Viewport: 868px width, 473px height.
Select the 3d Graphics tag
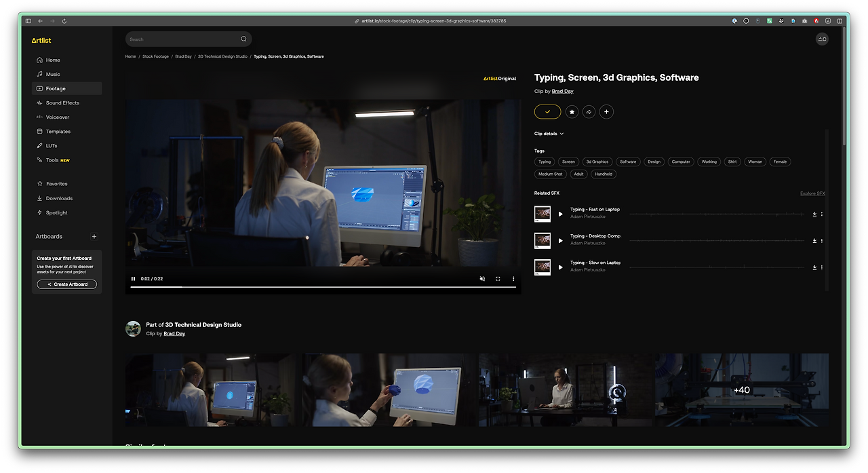tap(597, 162)
